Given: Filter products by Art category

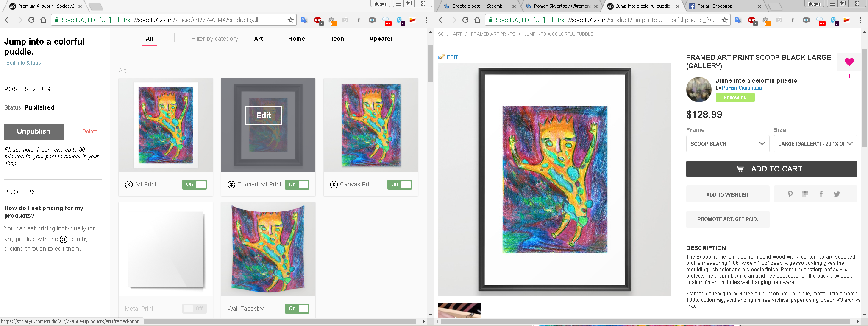Looking at the screenshot, I should [x=259, y=39].
